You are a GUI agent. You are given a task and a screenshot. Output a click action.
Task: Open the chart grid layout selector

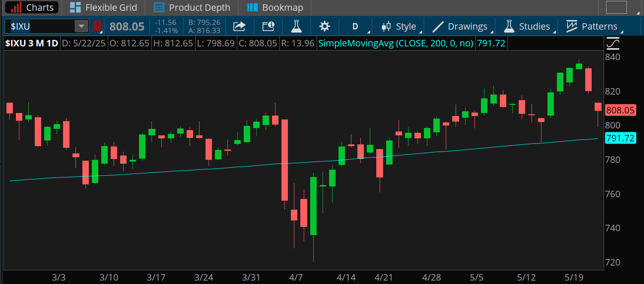[x=616, y=7]
